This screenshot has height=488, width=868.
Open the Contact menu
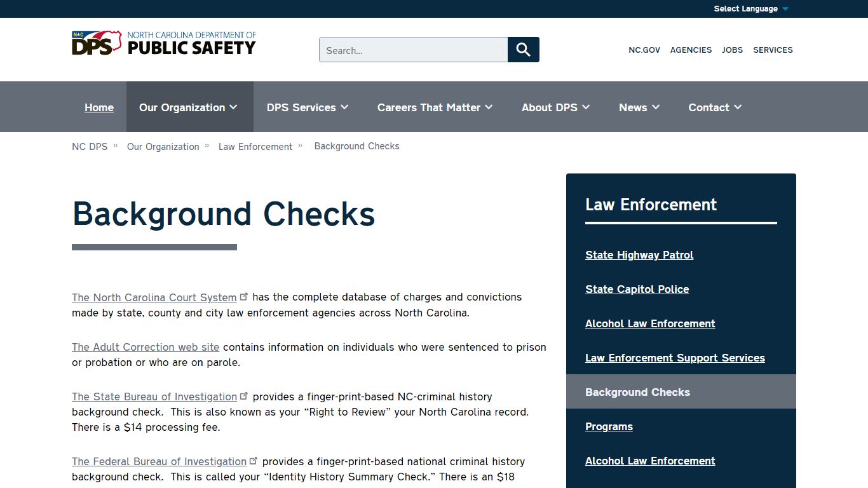pos(715,107)
